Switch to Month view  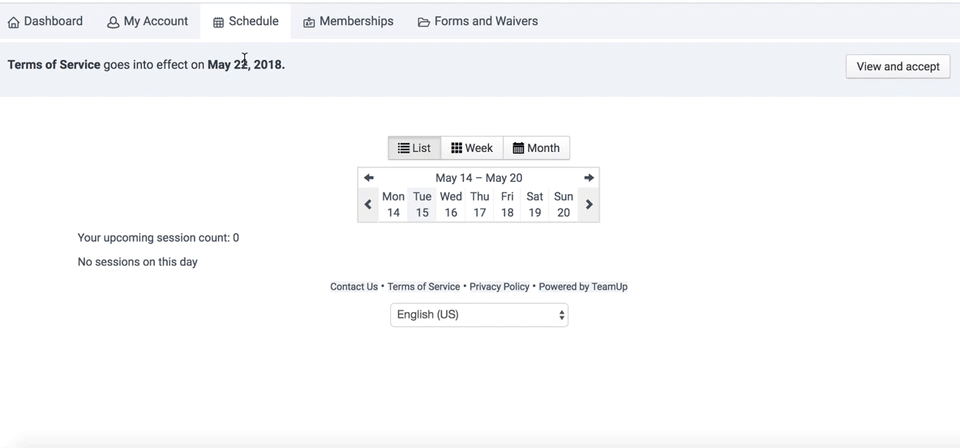tap(536, 148)
